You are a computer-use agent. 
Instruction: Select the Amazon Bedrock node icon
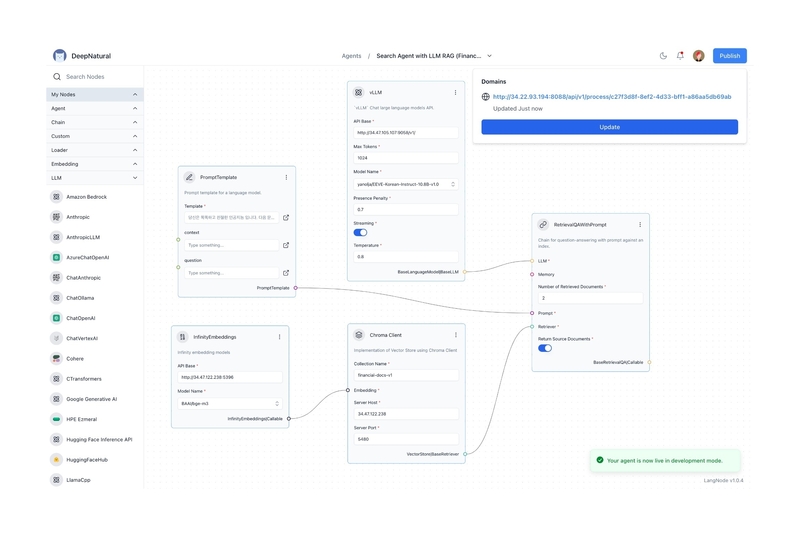click(56, 197)
